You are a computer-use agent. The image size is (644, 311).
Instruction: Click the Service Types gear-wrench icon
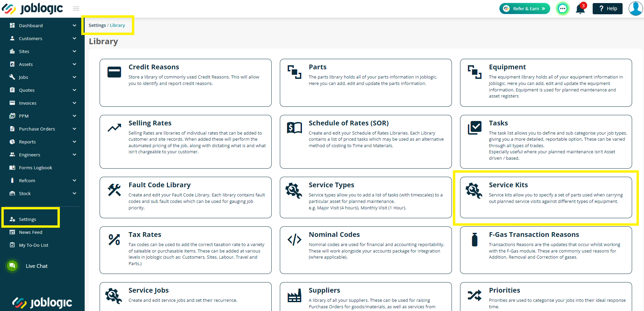click(x=294, y=190)
